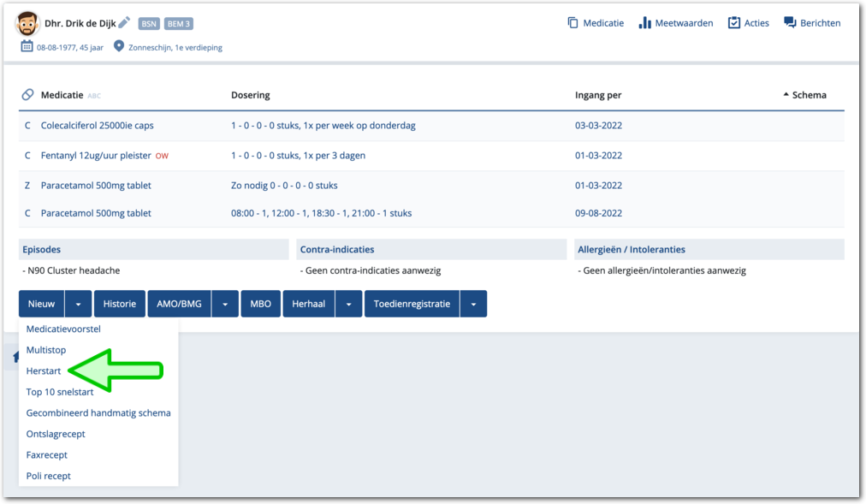This screenshot has height=504, width=866.
Task: Select Herstart from the Nieuw menu
Action: point(44,371)
